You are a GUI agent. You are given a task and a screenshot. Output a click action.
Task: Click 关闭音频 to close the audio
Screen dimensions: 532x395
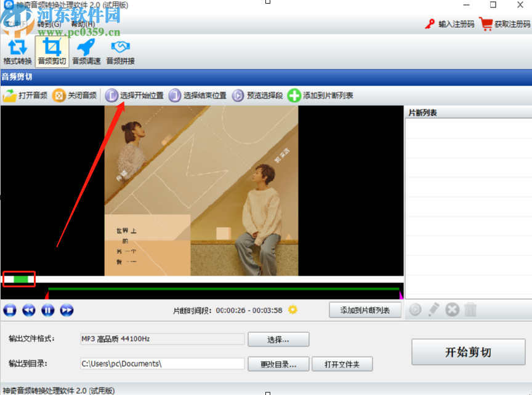[x=75, y=95]
